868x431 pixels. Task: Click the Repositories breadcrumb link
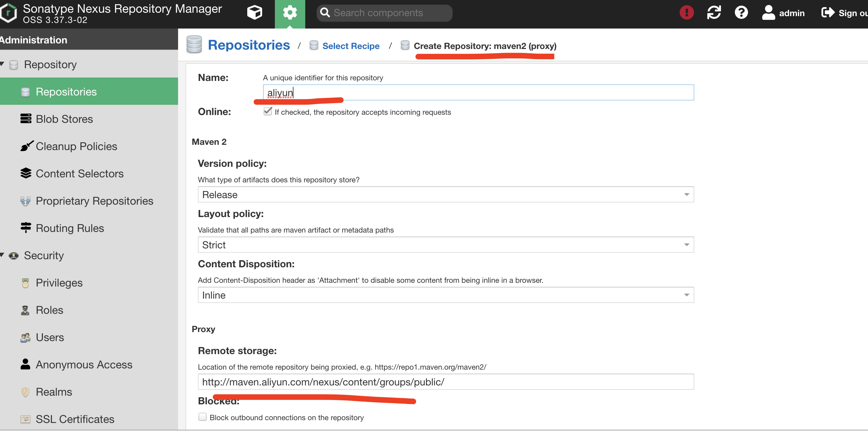coord(249,45)
